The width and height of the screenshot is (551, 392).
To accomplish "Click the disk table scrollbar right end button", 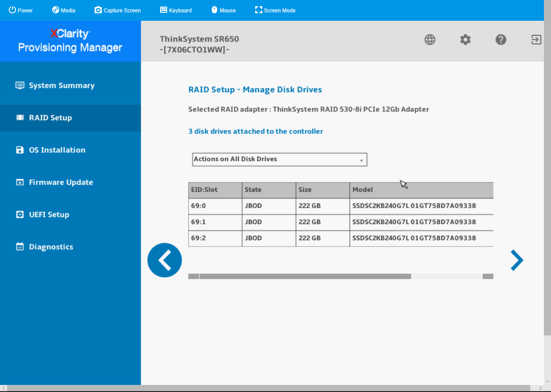I will (488, 276).
